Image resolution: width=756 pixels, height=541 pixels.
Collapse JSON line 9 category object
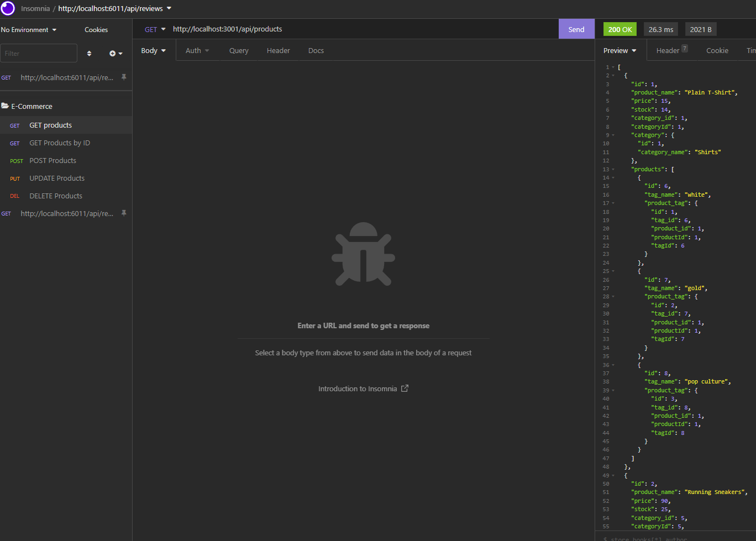(x=613, y=135)
